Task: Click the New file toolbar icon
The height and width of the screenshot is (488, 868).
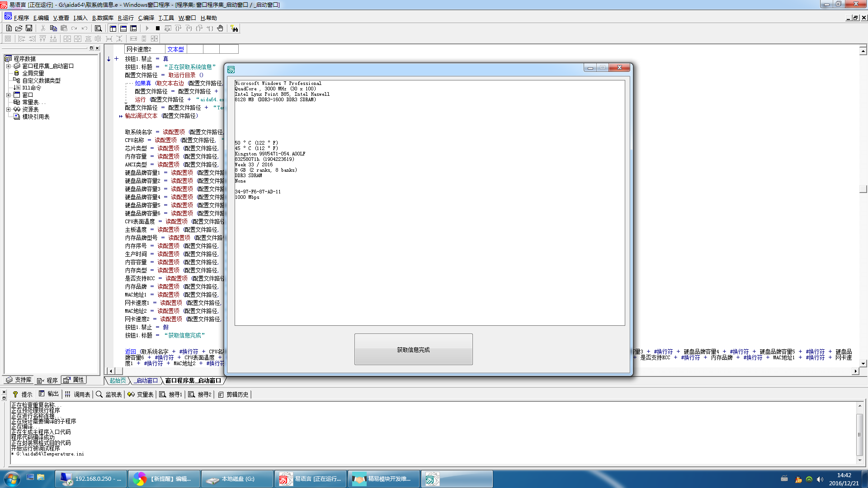Action: (9, 28)
